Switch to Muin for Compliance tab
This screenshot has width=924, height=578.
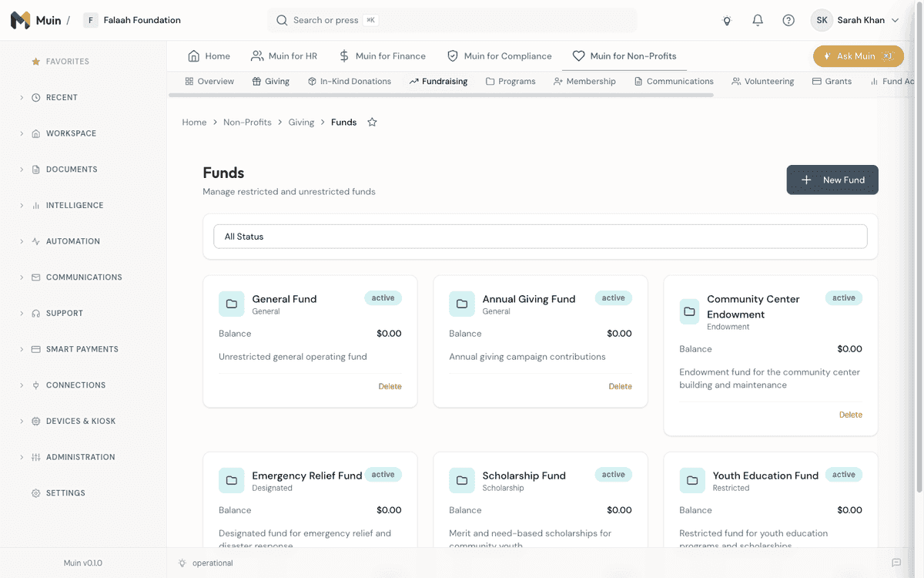(500, 56)
